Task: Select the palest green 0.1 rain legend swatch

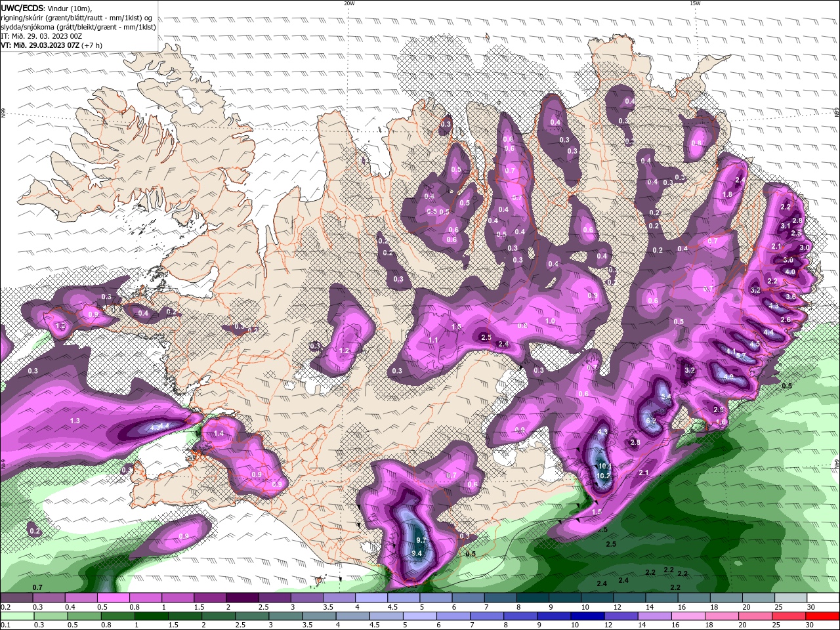Action: pyautogui.click(x=16, y=616)
